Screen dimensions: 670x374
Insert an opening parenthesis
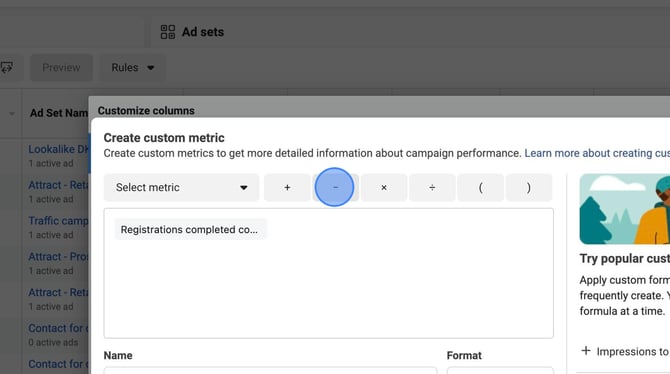[x=480, y=187]
